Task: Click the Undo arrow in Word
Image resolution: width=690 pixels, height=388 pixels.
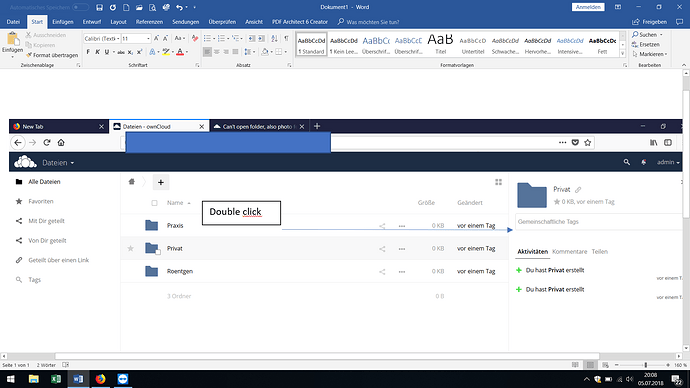Action: point(179,7)
